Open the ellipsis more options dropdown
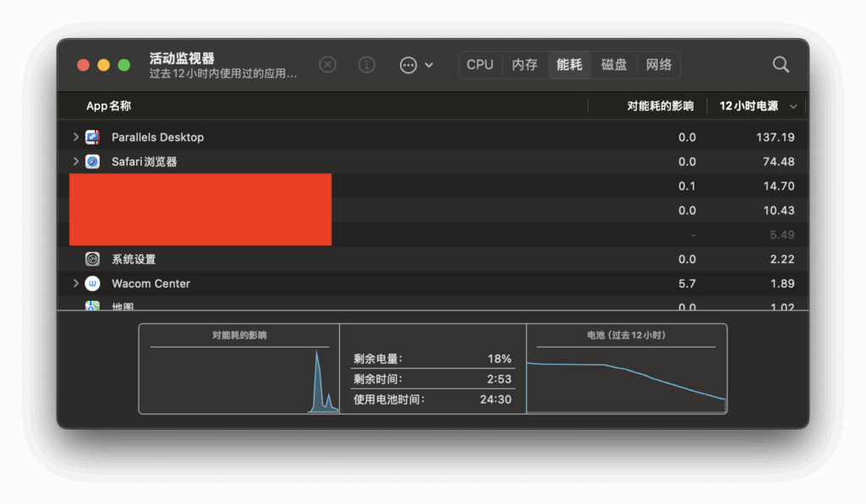Viewport: 866px width, 504px height. [416, 65]
